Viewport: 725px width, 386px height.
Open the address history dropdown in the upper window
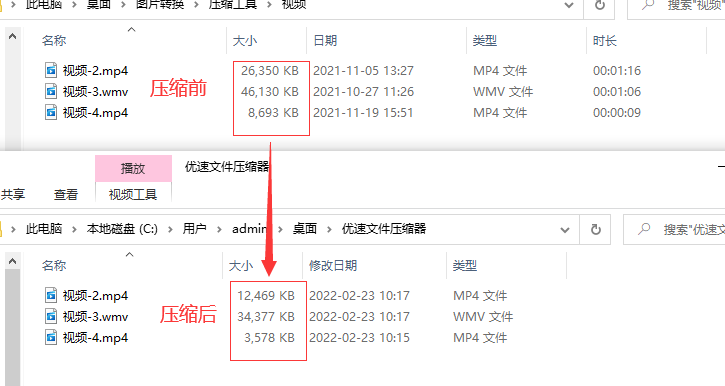click(x=569, y=6)
